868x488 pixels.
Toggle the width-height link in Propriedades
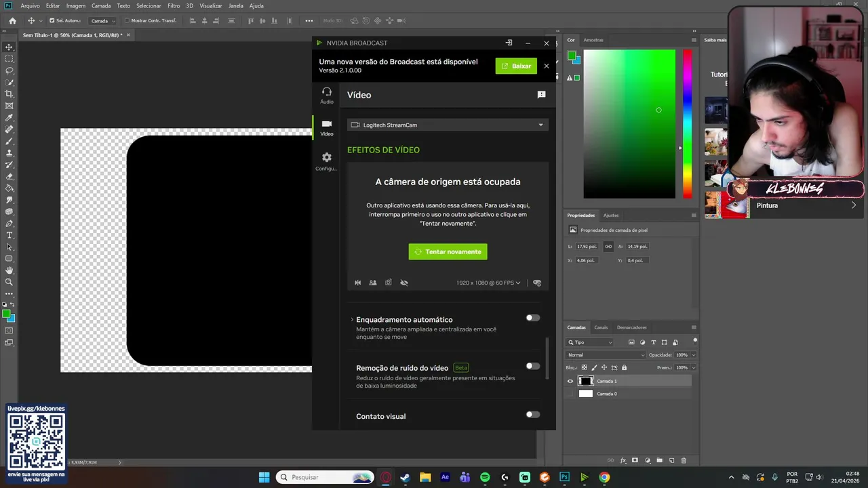pyautogui.click(x=608, y=246)
